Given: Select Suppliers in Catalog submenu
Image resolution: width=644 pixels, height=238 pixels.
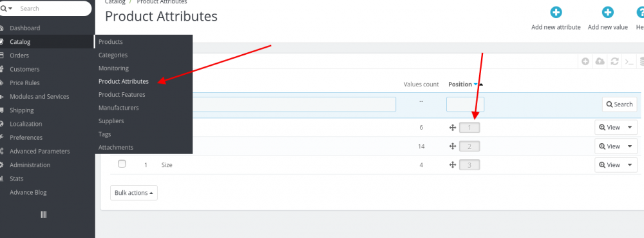Looking at the screenshot, I should click(x=111, y=121).
